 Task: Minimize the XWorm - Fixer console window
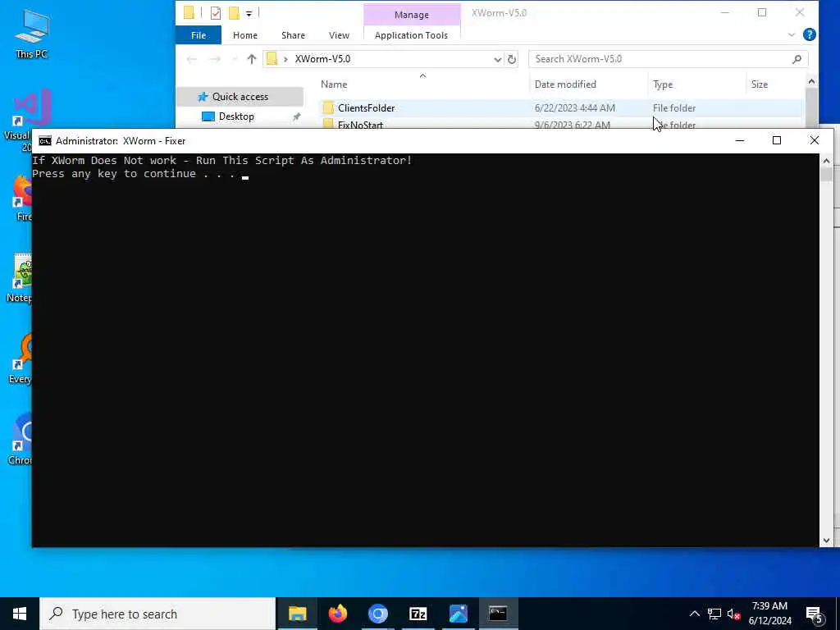(x=740, y=140)
